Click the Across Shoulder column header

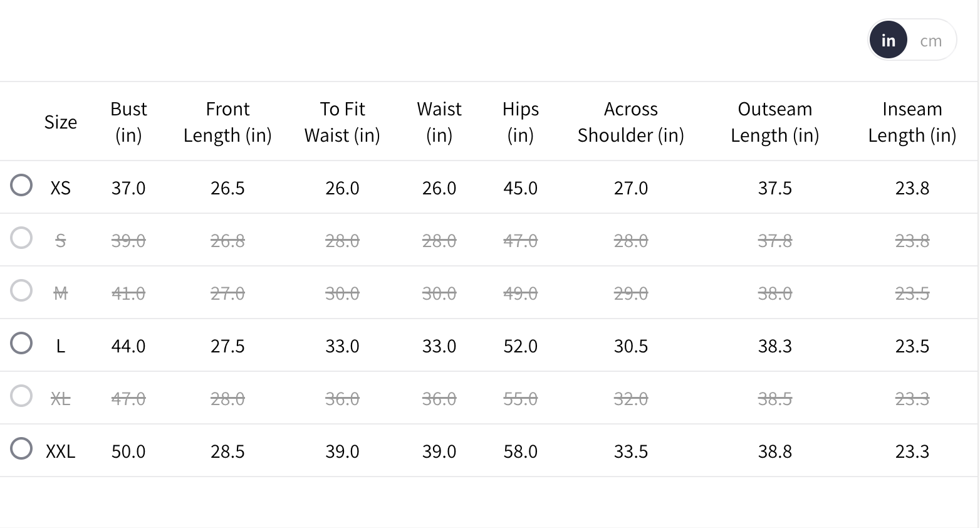(x=630, y=122)
